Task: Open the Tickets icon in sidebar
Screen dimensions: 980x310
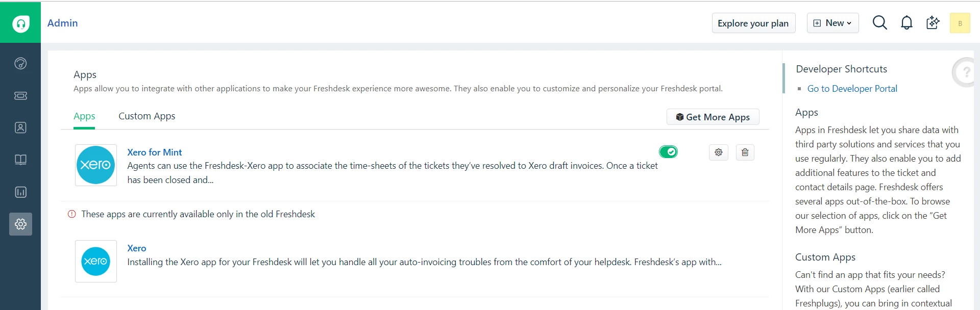Action: [x=20, y=95]
